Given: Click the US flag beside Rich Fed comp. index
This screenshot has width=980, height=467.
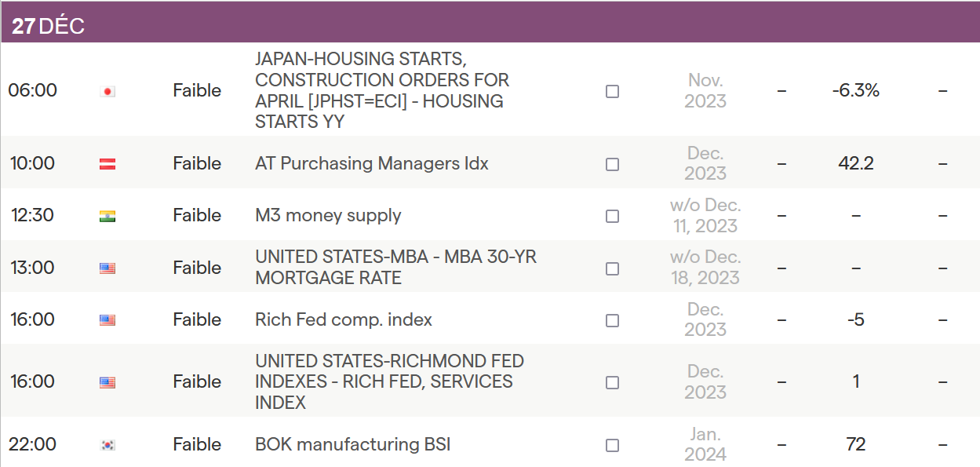Looking at the screenshot, I should (107, 320).
